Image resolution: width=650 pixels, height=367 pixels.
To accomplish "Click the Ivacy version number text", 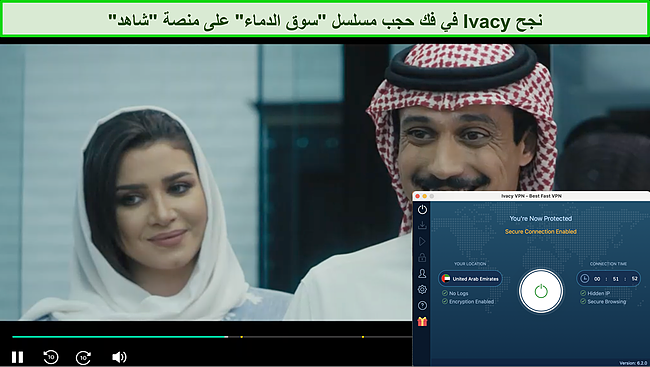I will coord(633,363).
